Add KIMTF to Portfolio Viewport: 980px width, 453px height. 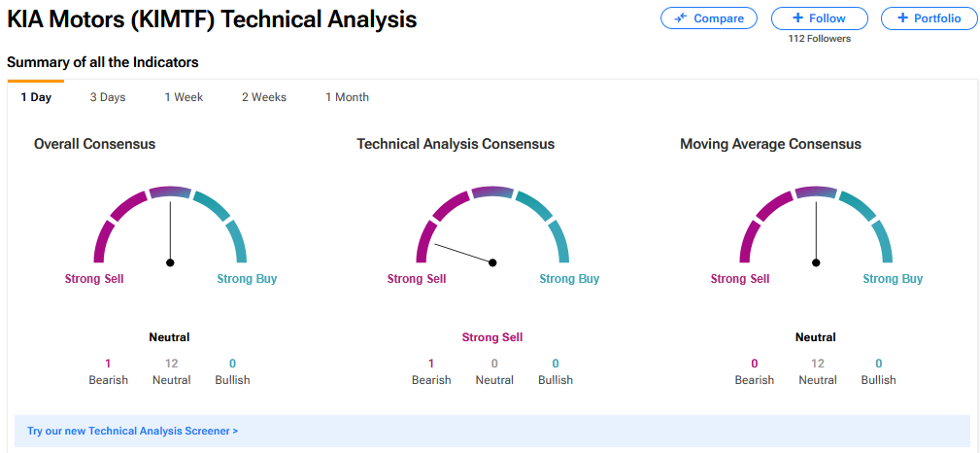pyautogui.click(x=929, y=18)
